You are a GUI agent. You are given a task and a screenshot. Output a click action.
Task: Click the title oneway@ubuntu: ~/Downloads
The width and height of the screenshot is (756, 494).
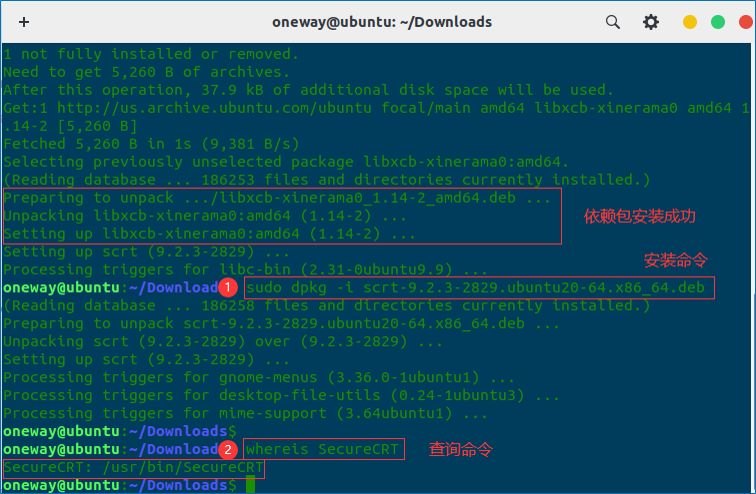pyautogui.click(x=382, y=22)
